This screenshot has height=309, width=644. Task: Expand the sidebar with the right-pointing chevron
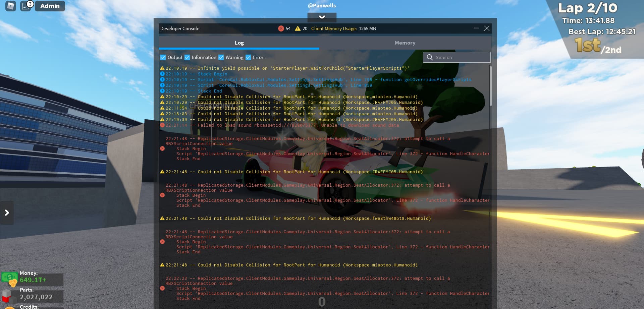click(6, 213)
